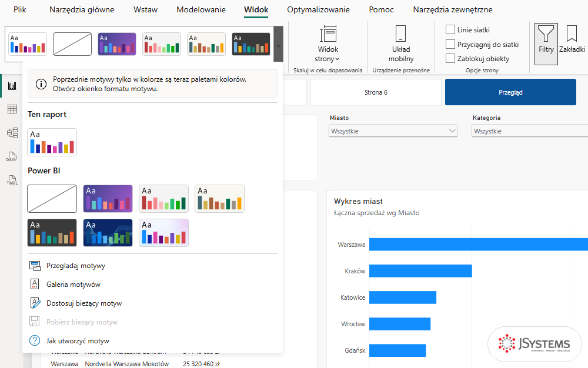Apply the purple gradient theme in Power BI list

click(x=108, y=199)
